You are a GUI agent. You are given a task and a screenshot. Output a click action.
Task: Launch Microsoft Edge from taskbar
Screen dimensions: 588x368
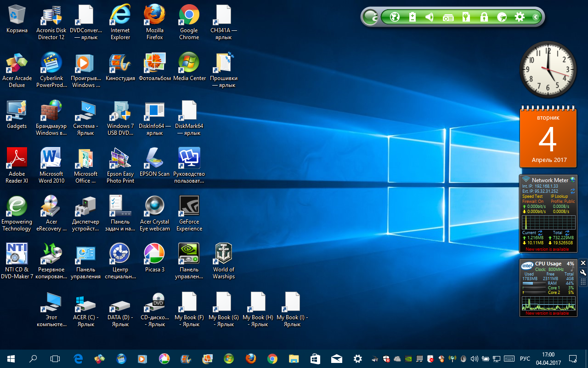(78, 359)
